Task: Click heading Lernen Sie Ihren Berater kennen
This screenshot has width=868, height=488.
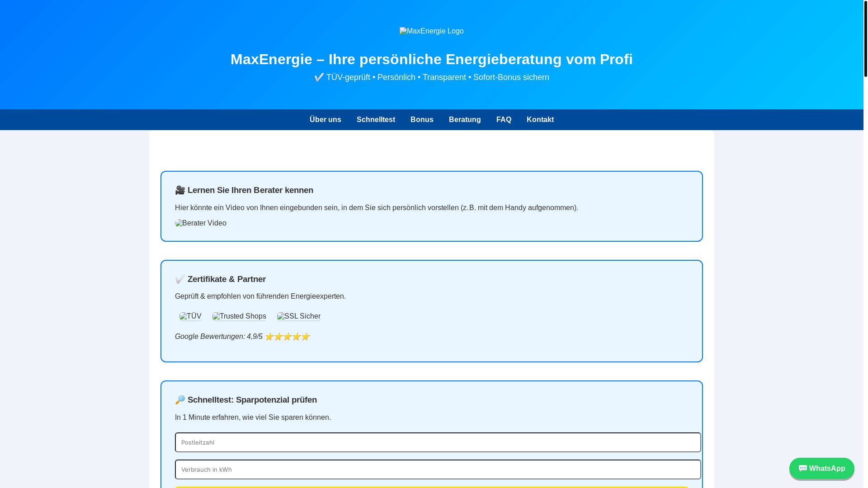Action: coord(244,190)
